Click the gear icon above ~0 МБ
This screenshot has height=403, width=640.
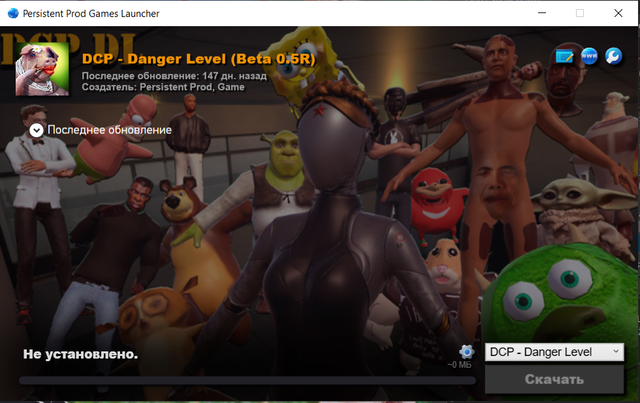click(x=466, y=352)
